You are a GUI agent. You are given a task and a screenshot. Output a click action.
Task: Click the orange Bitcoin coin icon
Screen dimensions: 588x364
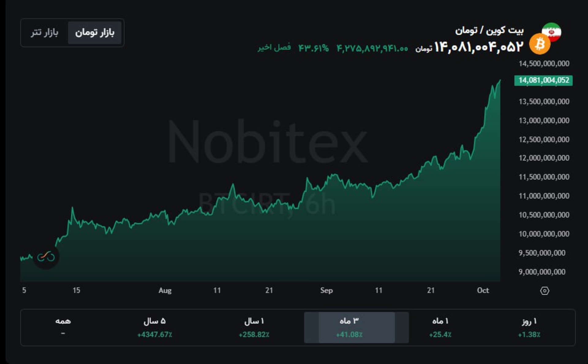pyautogui.click(x=540, y=44)
